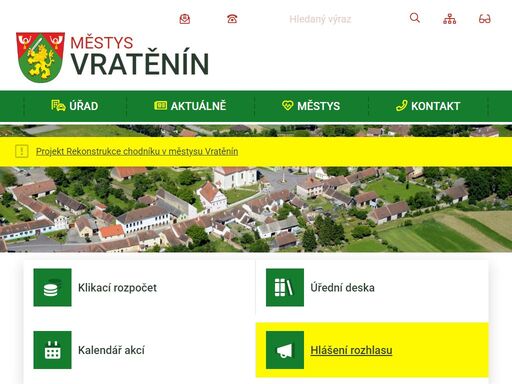Open the Úřední deska link
Screen dimensions: 512x384
tap(342, 288)
